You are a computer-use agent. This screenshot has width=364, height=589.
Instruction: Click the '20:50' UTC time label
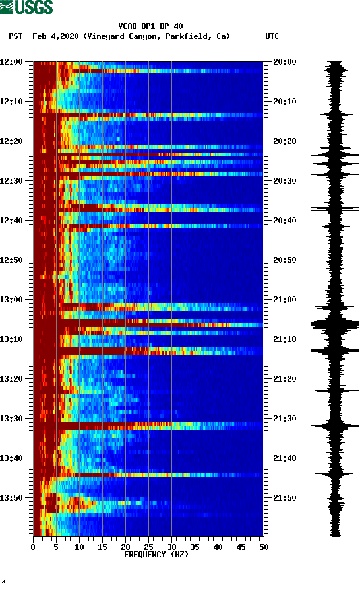pyautogui.click(x=285, y=260)
